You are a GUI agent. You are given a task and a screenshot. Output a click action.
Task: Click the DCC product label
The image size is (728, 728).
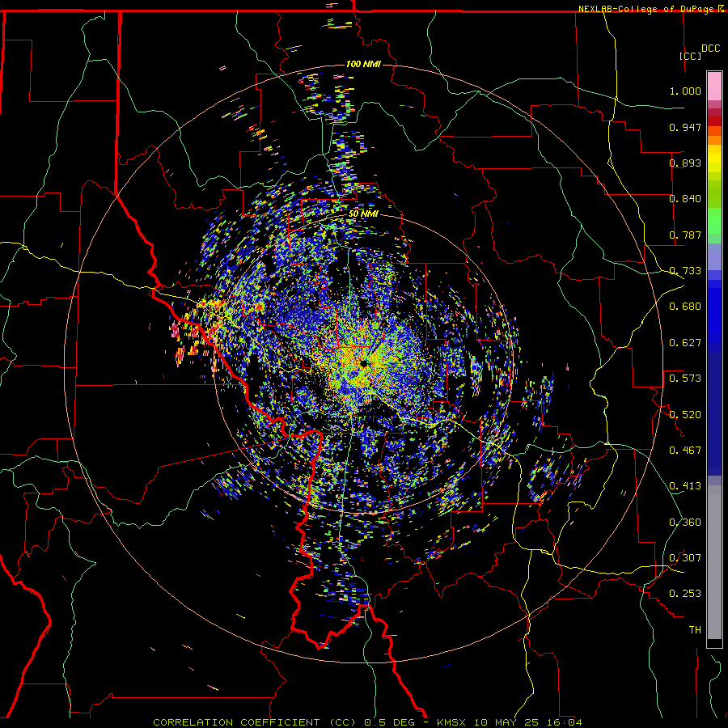tap(710, 49)
